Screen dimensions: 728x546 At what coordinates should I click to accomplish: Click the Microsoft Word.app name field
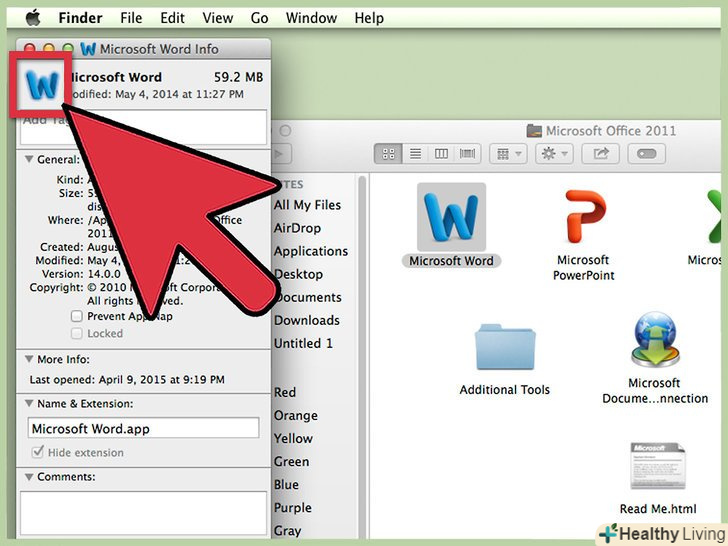[x=143, y=428]
